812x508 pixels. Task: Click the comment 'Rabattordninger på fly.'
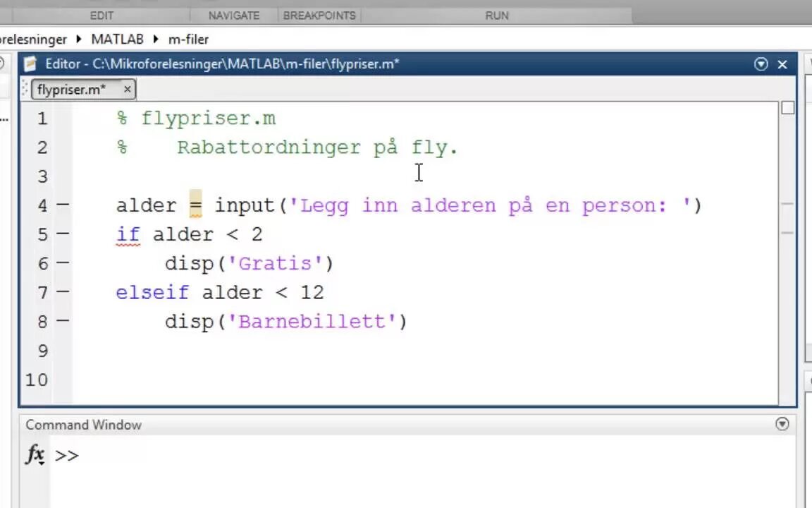pyautogui.click(x=317, y=147)
